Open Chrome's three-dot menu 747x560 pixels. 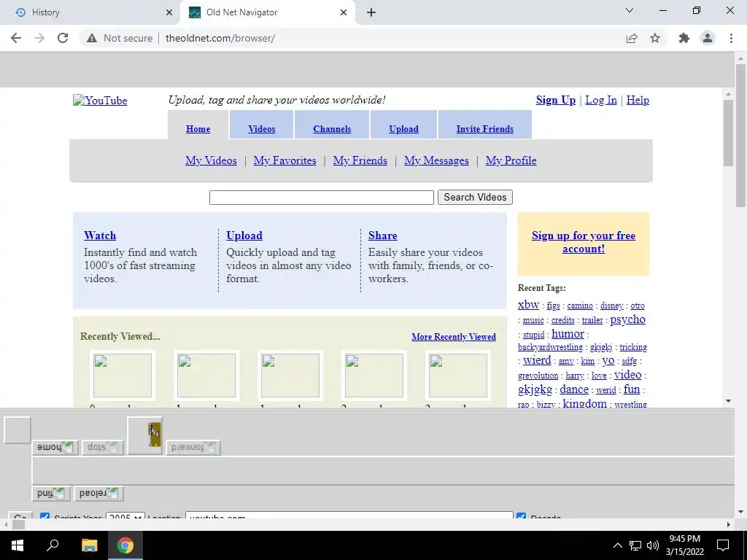point(731,38)
